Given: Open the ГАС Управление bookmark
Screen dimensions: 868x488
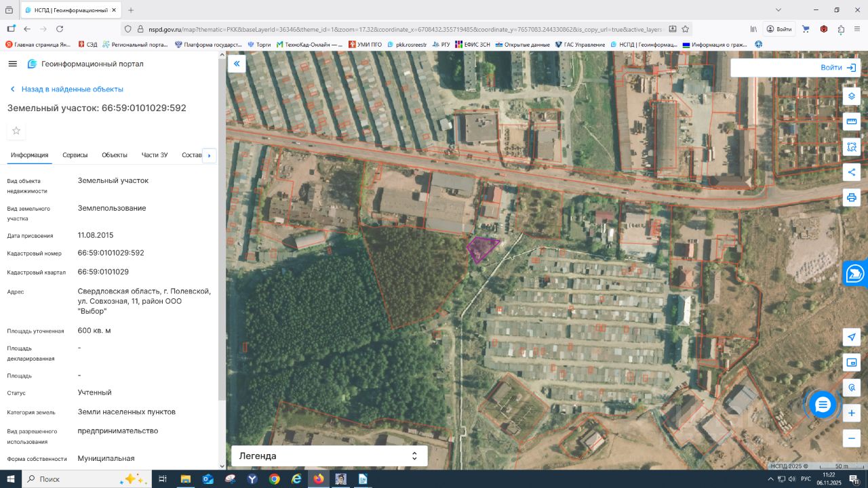Looking at the screenshot, I should [580, 45].
